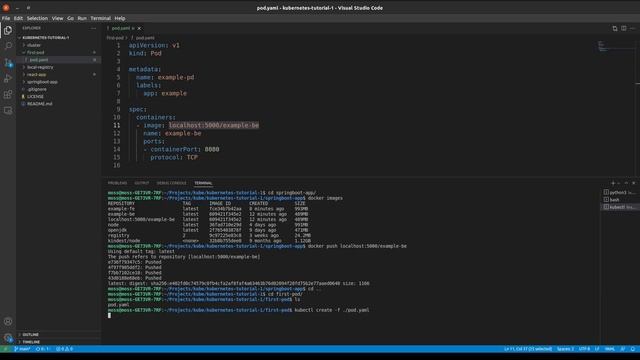Maximize the terminal panel size

(626, 183)
